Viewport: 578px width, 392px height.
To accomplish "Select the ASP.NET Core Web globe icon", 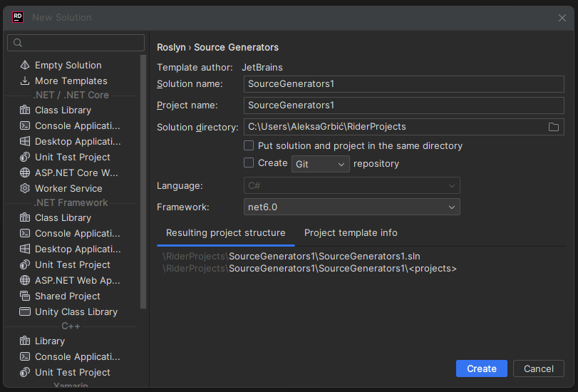I will 25,172.
